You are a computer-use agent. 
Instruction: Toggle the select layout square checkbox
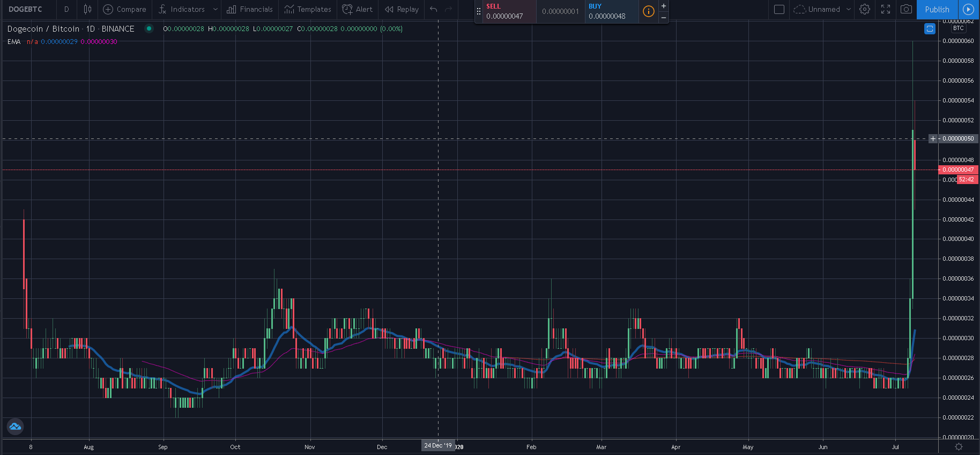click(x=779, y=9)
